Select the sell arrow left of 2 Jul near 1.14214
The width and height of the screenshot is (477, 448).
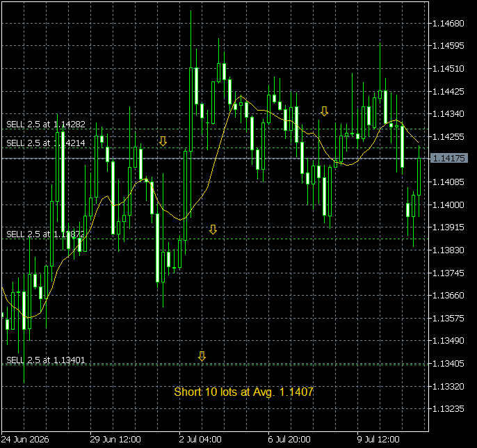[x=163, y=141]
